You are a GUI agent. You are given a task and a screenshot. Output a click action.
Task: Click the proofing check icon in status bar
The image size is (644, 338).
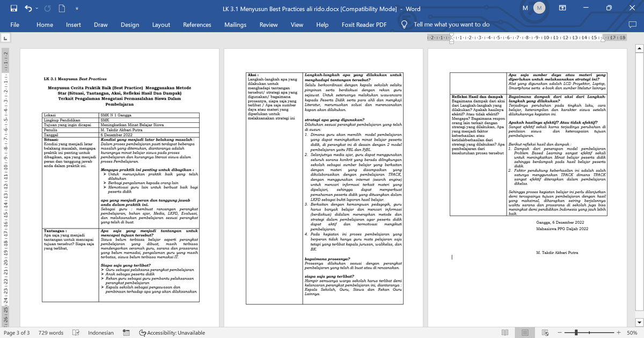tap(76, 333)
